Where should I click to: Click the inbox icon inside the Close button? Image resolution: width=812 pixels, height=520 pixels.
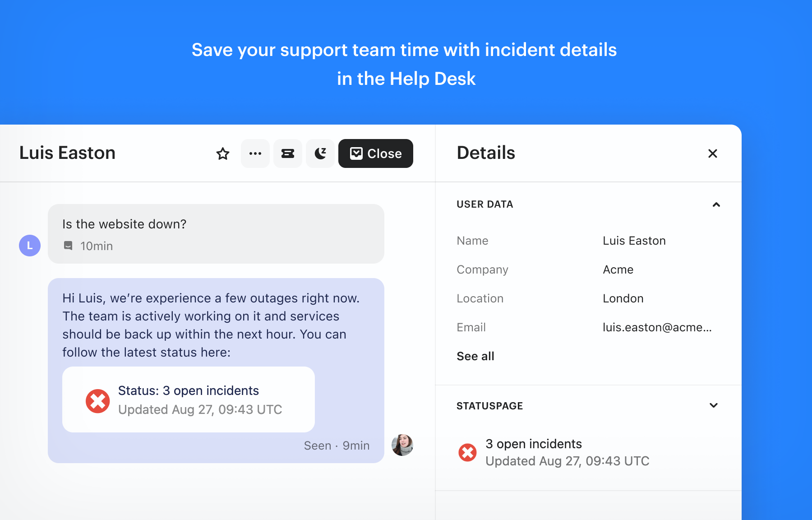[x=357, y=153]
